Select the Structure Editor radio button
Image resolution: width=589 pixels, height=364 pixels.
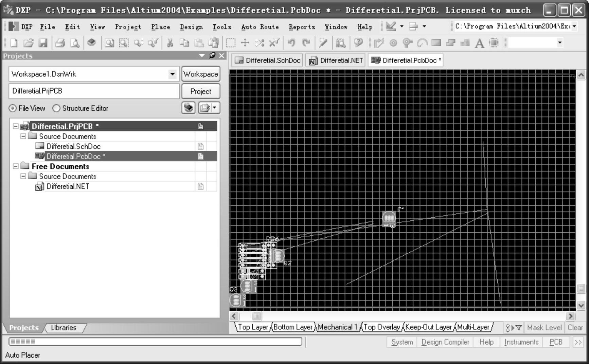click(56, 108)
